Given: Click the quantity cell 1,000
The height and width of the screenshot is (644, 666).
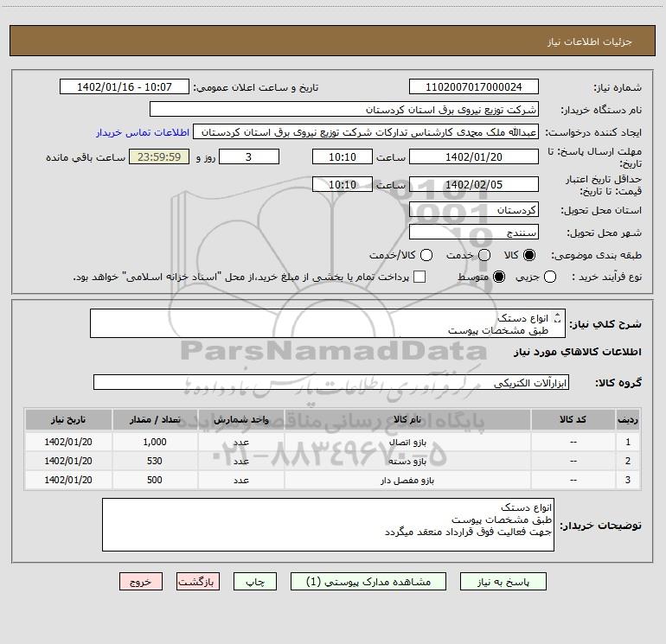Looking at the screenshot, I should (x=155, y=442).
